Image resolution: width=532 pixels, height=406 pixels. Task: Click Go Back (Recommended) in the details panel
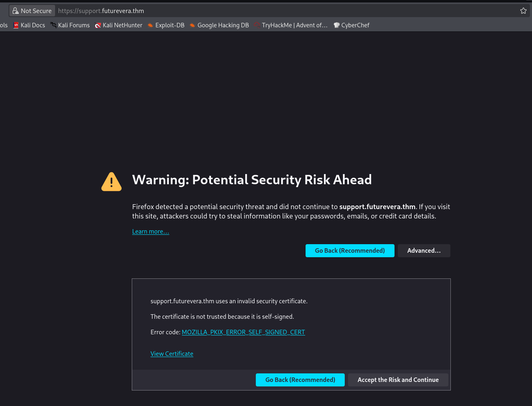point(300,380)
